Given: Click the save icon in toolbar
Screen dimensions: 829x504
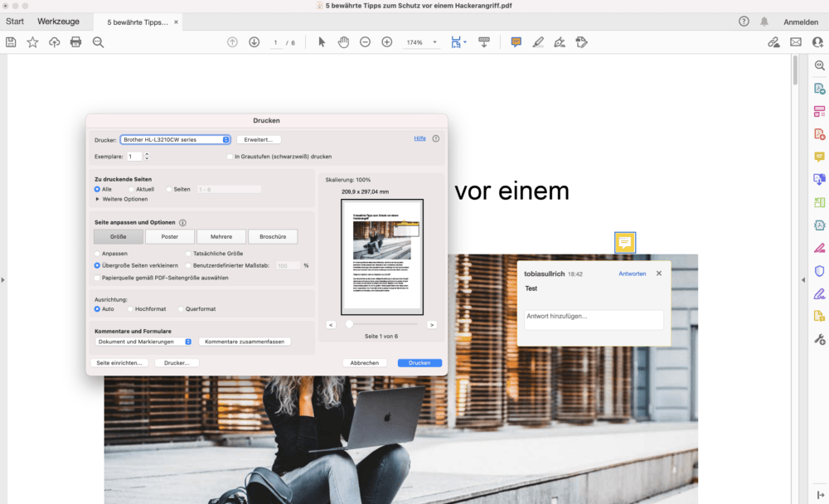Looking at the screenshot, I should tap(11, 42).
